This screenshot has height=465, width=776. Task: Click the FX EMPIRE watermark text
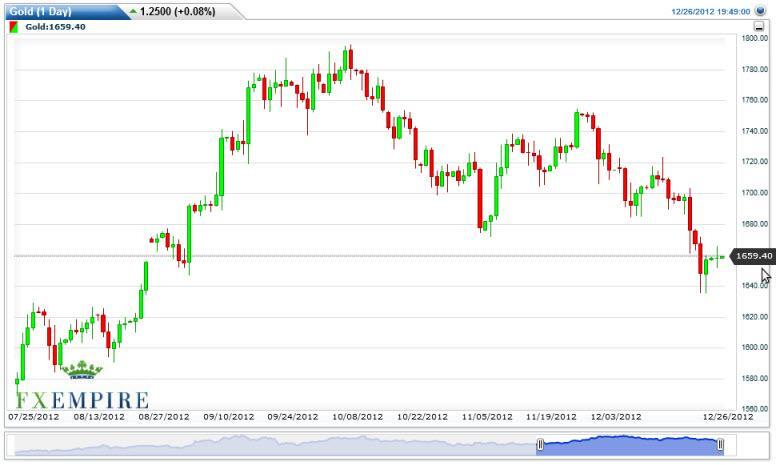[80, 400]
